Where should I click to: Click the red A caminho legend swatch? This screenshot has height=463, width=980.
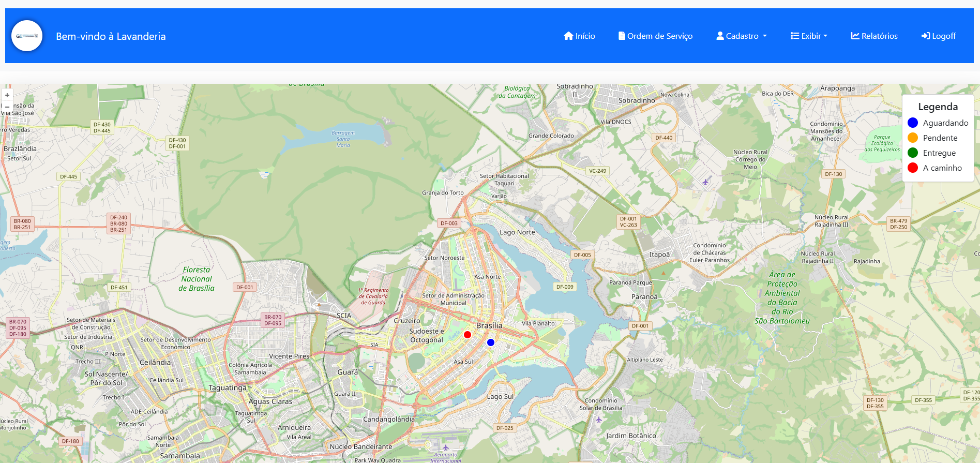point(913,168)
